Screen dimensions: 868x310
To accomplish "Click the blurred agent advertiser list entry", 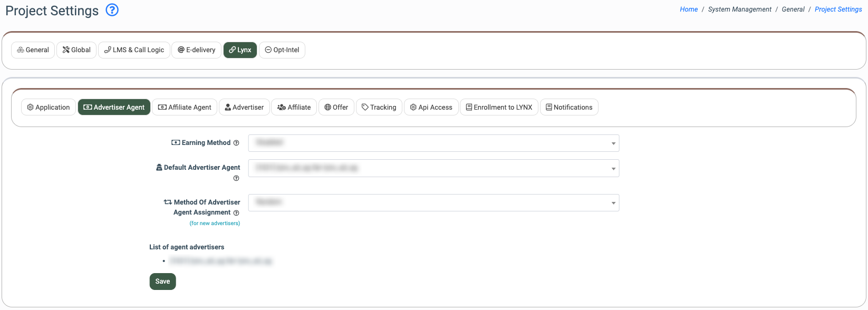I will coord(220,261).
